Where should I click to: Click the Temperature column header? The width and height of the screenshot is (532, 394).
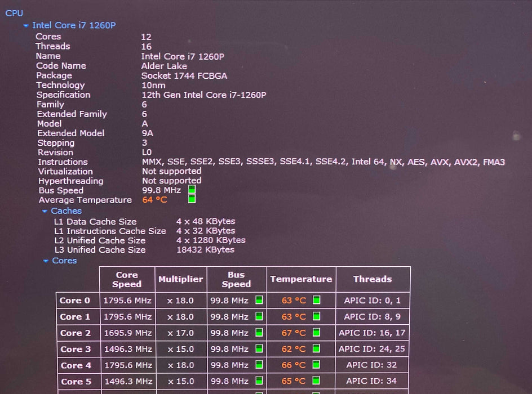point(301,279)
